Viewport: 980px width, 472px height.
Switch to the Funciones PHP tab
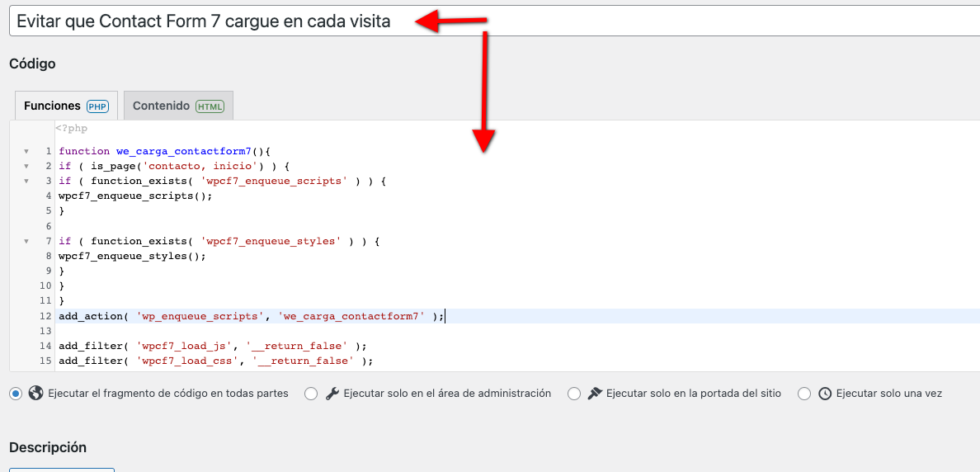tap(66, 106)
